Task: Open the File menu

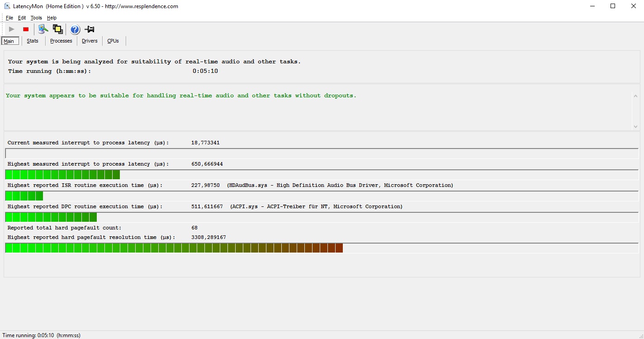Action: (9, 18)
